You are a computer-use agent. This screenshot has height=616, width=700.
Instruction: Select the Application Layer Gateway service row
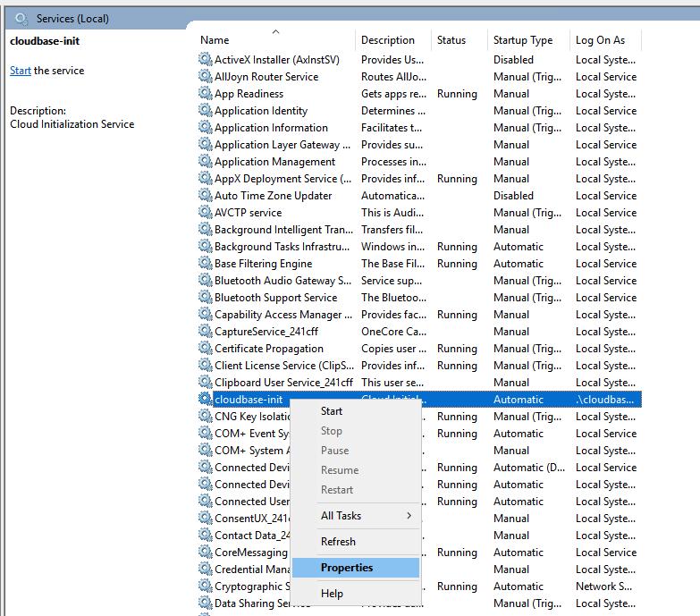419,145
